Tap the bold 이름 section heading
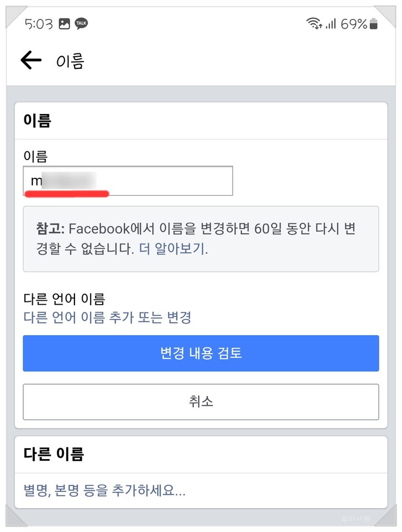402x532 pixels. pyautogui.click(x=37, y=121)
